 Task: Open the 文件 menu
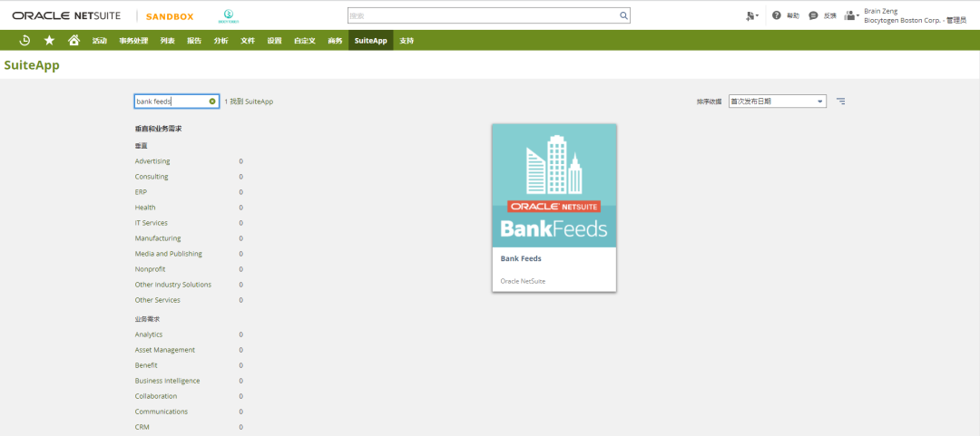[x=248, y=41]
